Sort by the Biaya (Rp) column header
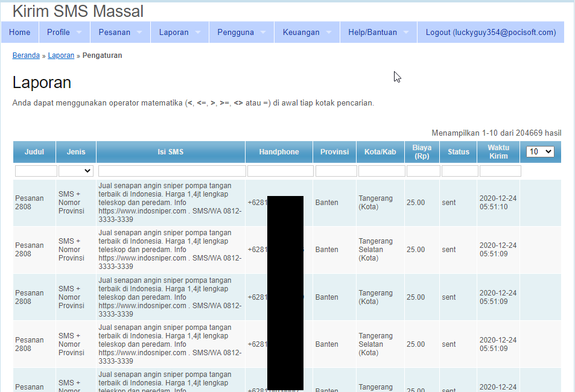 click(x=422, y=152)
